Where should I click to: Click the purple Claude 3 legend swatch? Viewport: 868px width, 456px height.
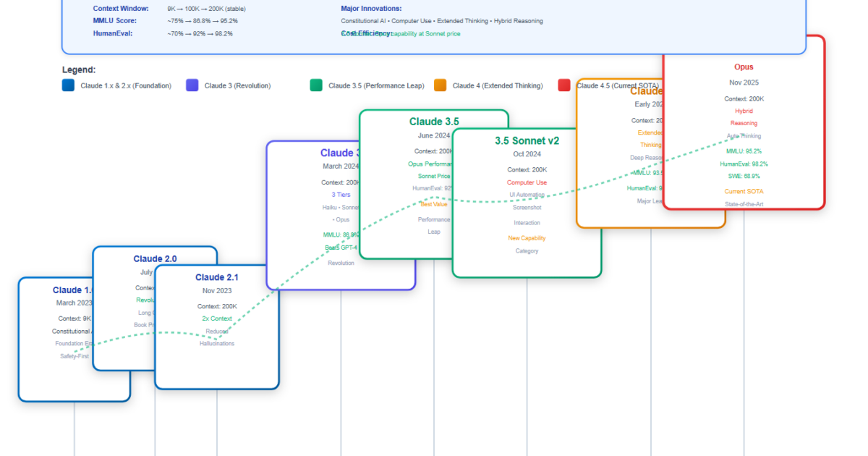tap(192, 85)
